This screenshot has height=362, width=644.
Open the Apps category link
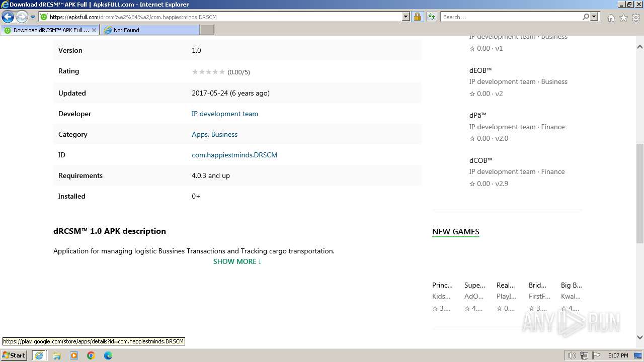pyautogui.click(x=200, y=134)
